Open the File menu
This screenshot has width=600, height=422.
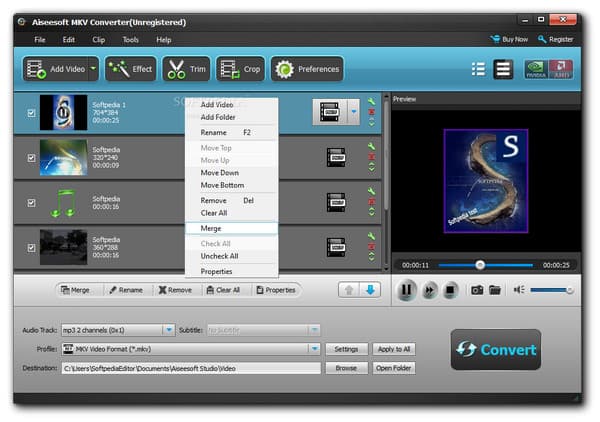coord(40,39)
